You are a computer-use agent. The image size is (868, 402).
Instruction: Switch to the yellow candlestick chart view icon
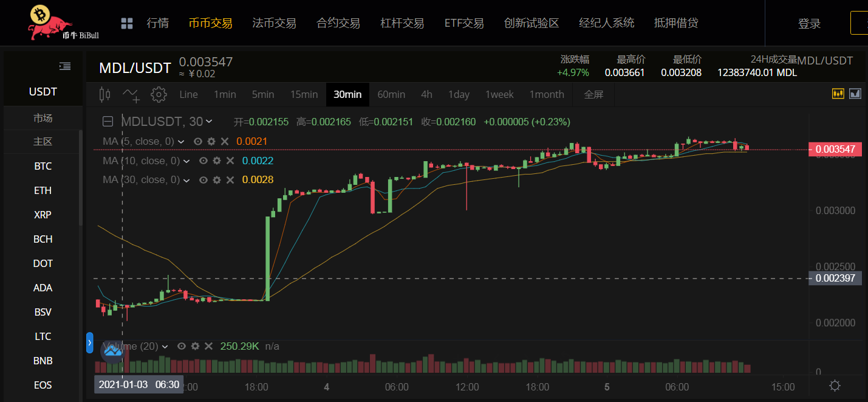(x=838, y=94)
